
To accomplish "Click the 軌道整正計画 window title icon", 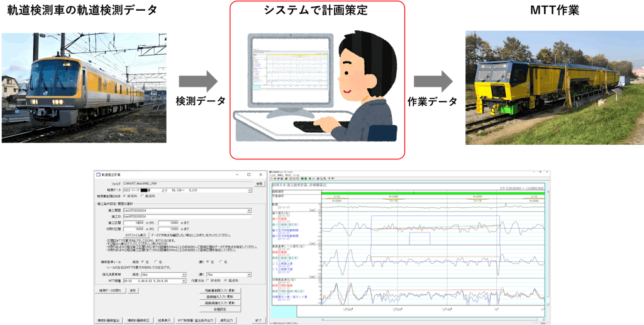I will pyautogui.click(x=97, y=173).
